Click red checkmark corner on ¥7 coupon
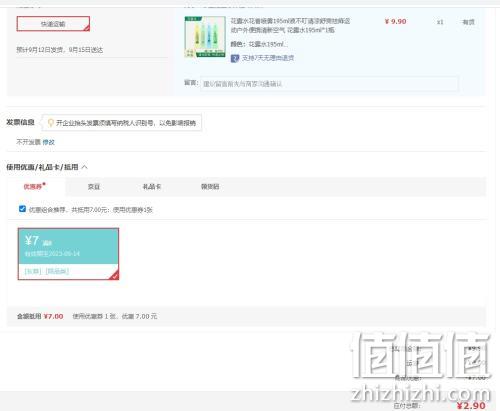 coord(114,275)
